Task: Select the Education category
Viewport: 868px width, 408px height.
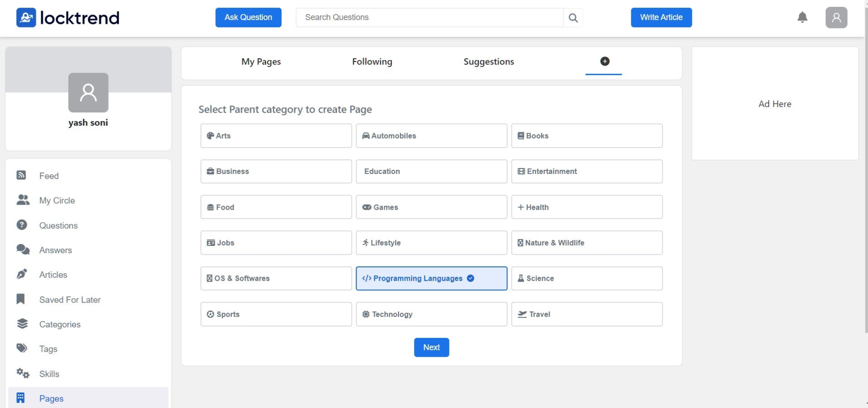Action: click(431, 171)
